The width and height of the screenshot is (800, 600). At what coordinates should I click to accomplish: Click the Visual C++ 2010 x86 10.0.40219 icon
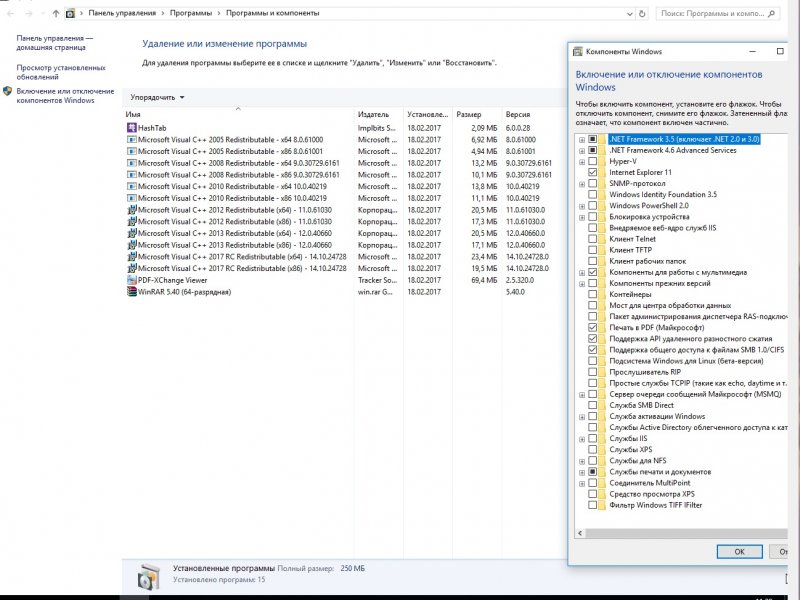pos(132,198)
